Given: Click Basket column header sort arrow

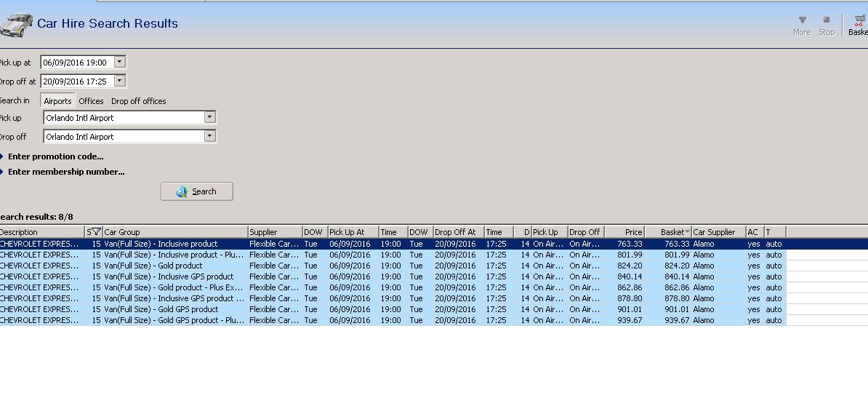Looking at the screenshot, I should click(687, 232).
